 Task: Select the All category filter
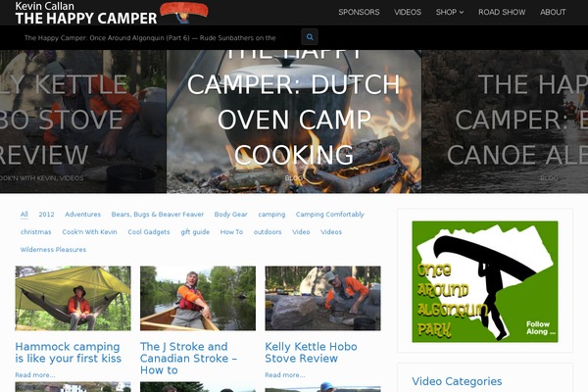coord(24,215)
